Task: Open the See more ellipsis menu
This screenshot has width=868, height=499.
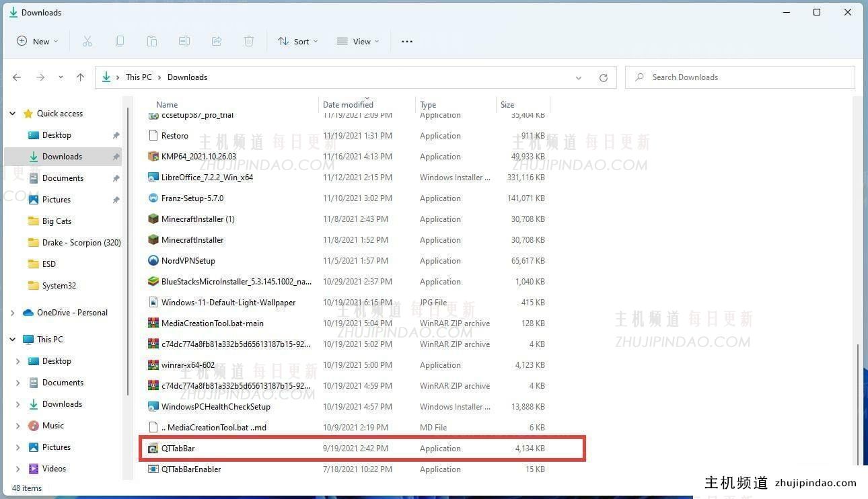Action: pos(407,41)
